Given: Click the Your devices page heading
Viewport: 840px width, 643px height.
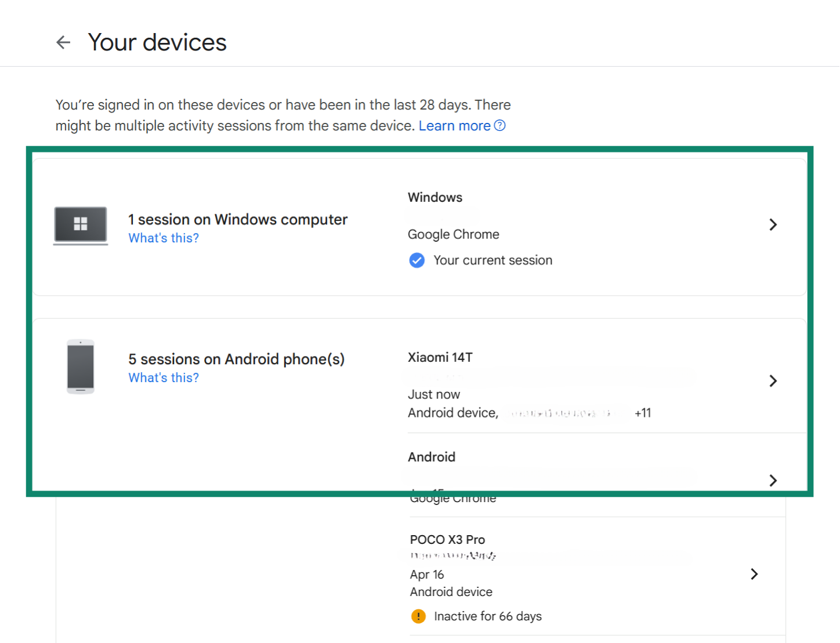Looking at the screenshot, I should (157, 42).
